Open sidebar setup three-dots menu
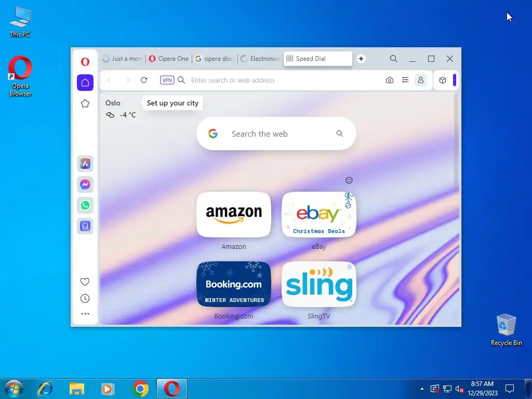The image size is (532, 399). click(85, 314)
